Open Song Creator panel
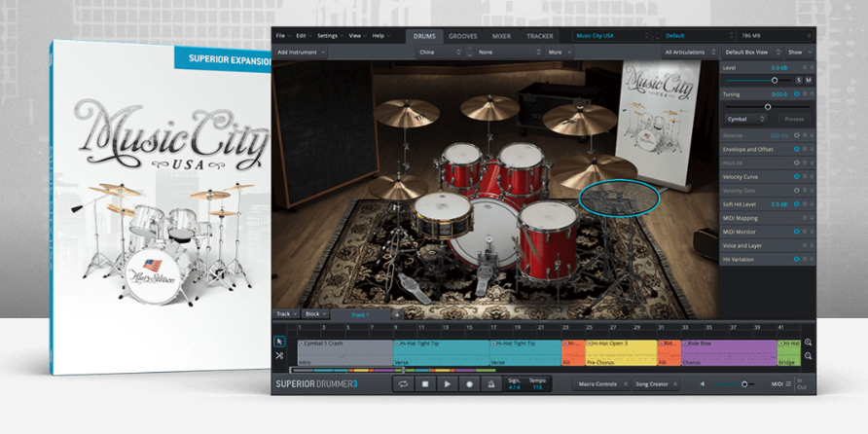This screenshot has height=434, width=868. coord(656,384)
